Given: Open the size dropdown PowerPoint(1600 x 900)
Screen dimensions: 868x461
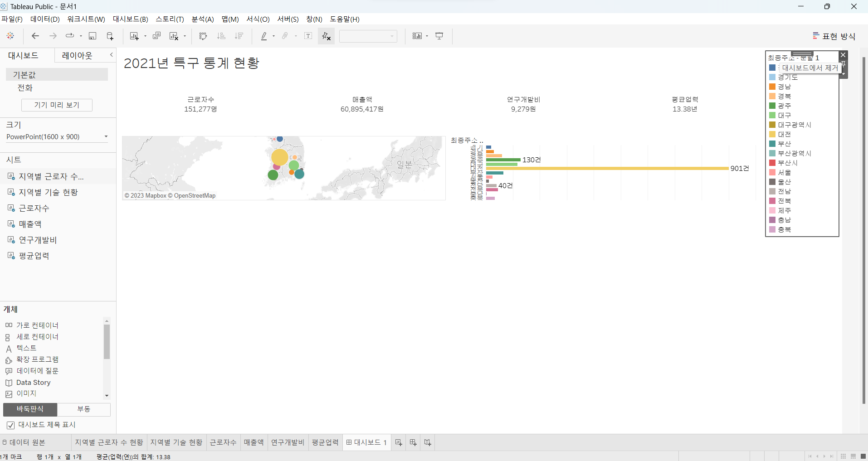Looking at the screenshot, I should [x=57, y=136].
